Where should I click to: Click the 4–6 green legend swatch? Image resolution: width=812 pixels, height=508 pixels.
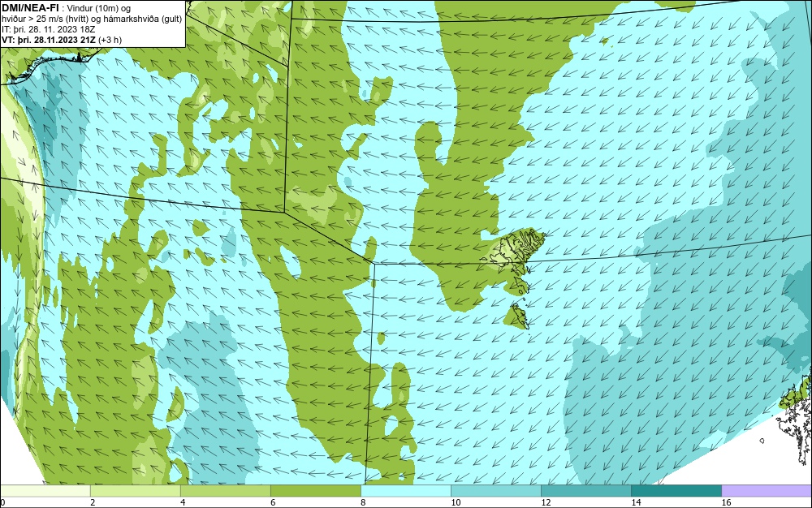(225, 490)
